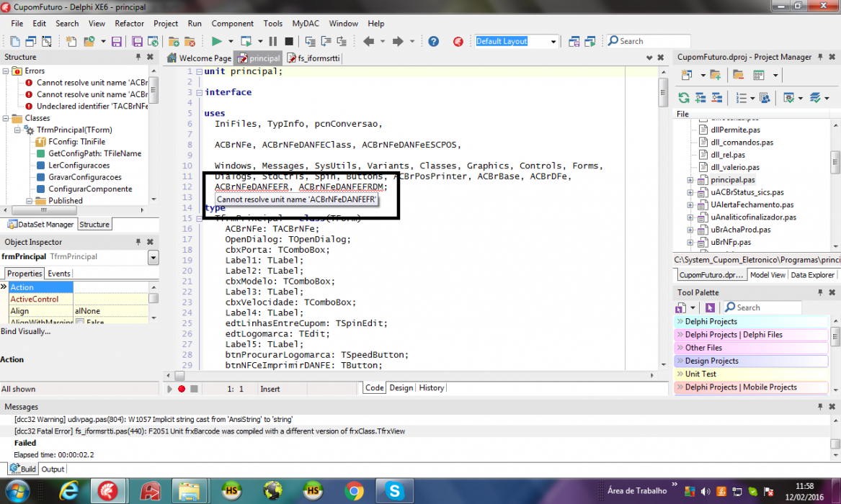Image resolution: width=841 pixels, height=504 pixels.
Task: Click the red Embarcadero globe icon
Action: point(458,41)
